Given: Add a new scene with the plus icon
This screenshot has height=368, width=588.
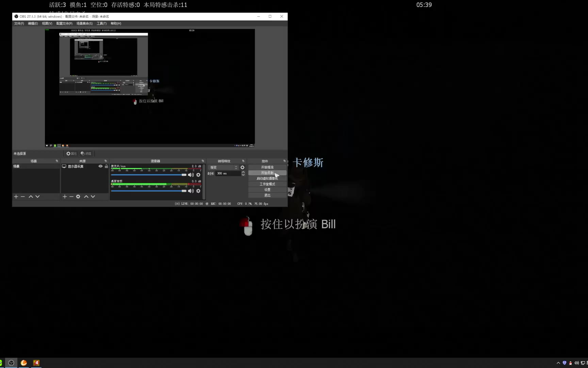Looking at the screenshot, I should [x=16, y=197].
